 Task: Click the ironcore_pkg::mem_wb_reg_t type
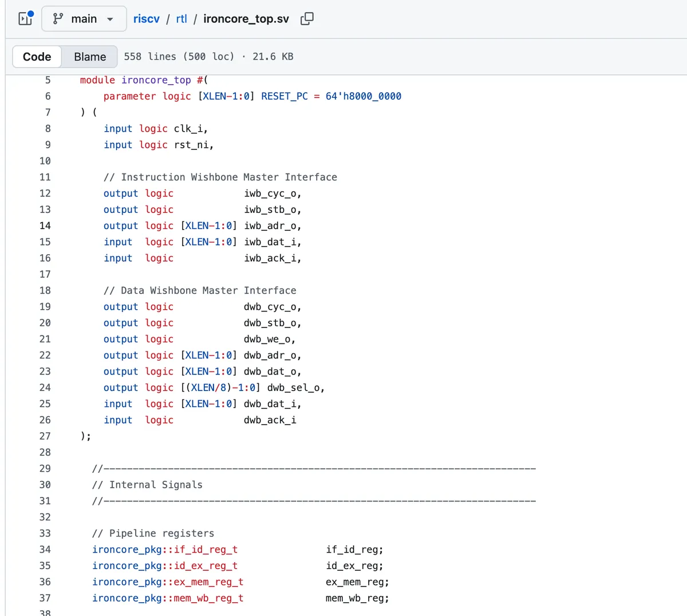click(x=168, y=598)
